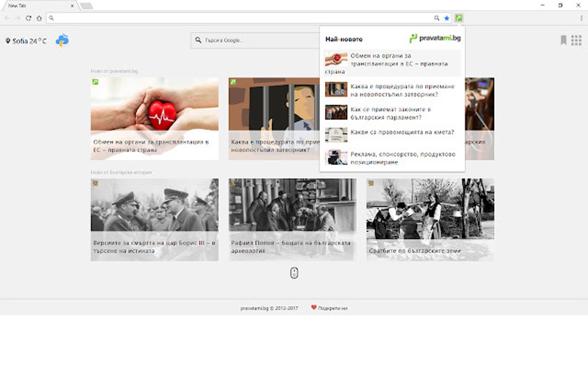Viewport: 588px width, 368px height.
Task: Toggle the bookmark star in the address bar
Action: 446,18
